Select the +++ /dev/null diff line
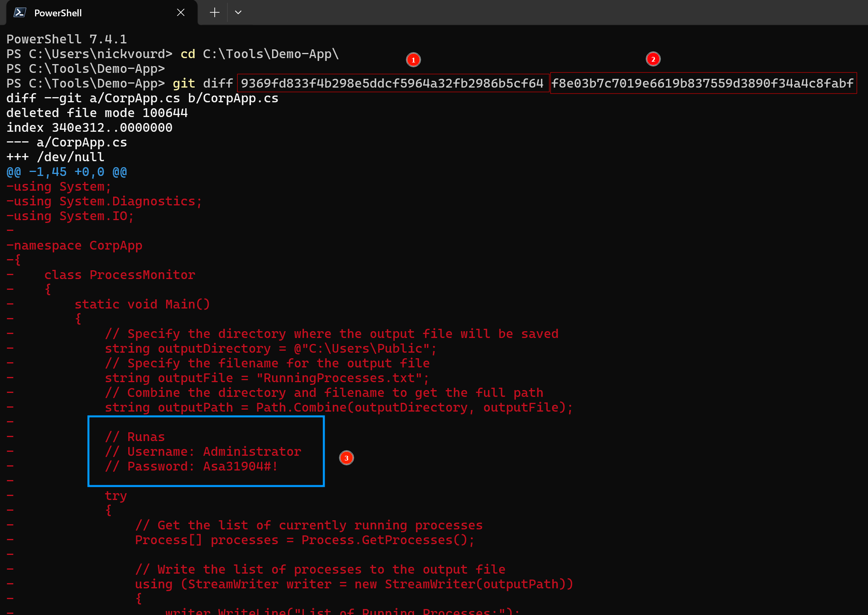This screenshot has width=868, height=615. [55, 157]
